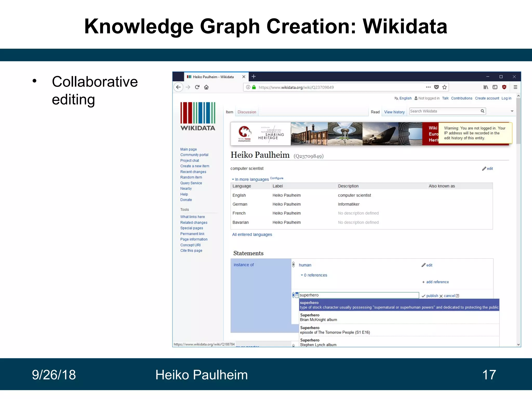Click scrollbar down arrow

coord(518,345)
